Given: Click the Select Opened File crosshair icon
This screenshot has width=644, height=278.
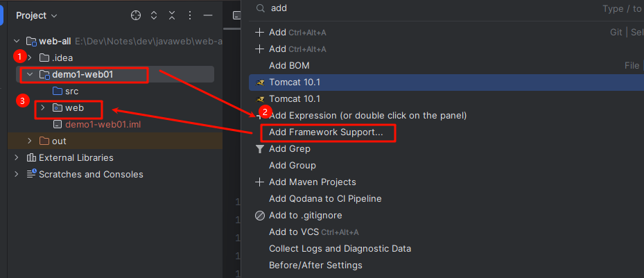Looking at the screenshot, I should click(x=136, y=16).
